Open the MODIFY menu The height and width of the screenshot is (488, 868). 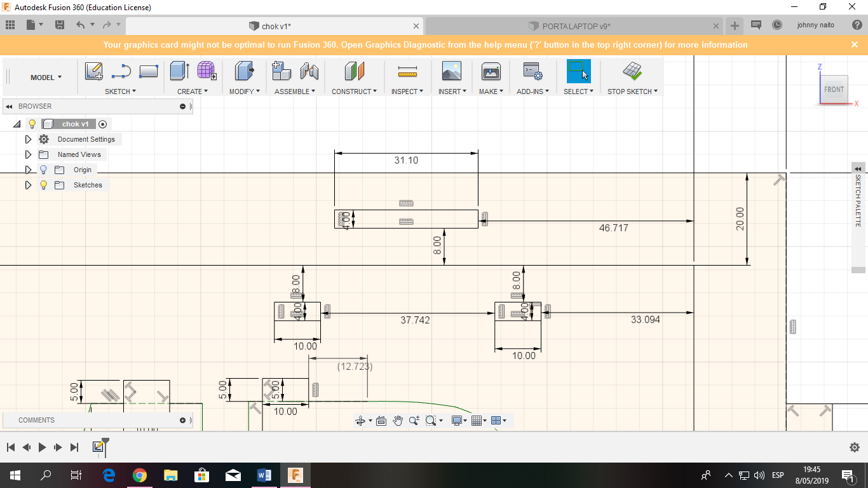[245, 91]
